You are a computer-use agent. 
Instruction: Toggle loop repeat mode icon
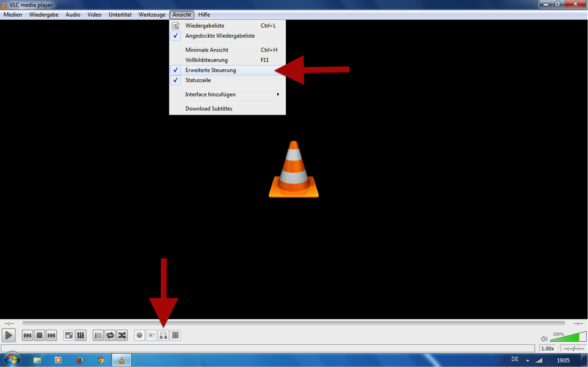[110, 335]
